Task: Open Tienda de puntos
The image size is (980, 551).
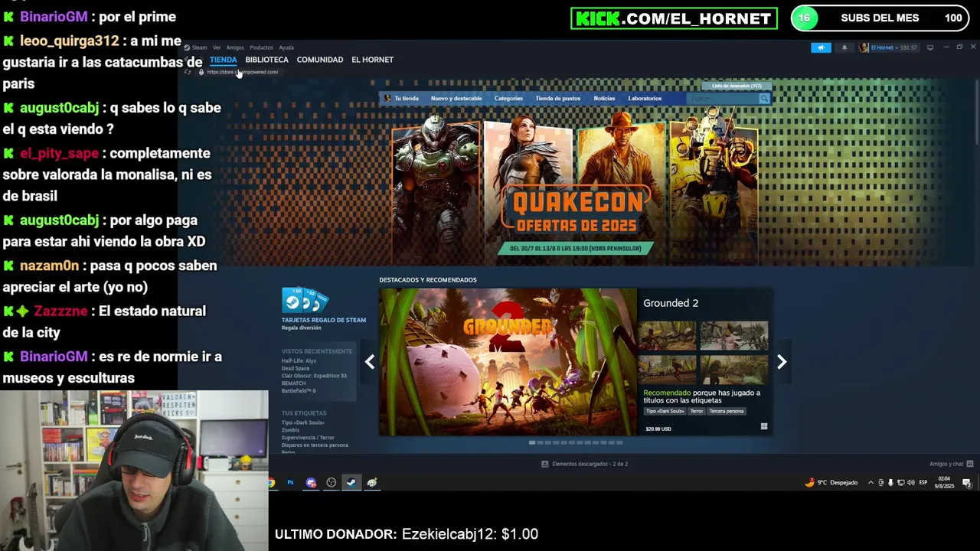Action: (x=558, y=99)
